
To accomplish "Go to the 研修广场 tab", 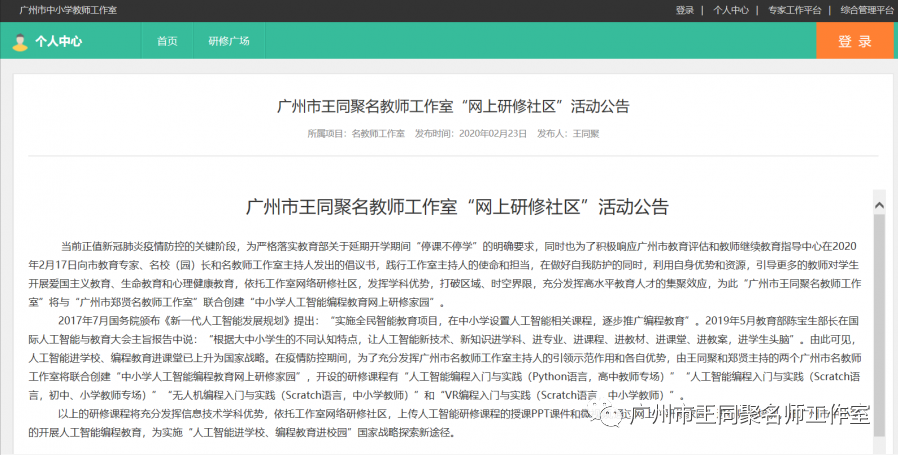I will (x=228, y=42).
